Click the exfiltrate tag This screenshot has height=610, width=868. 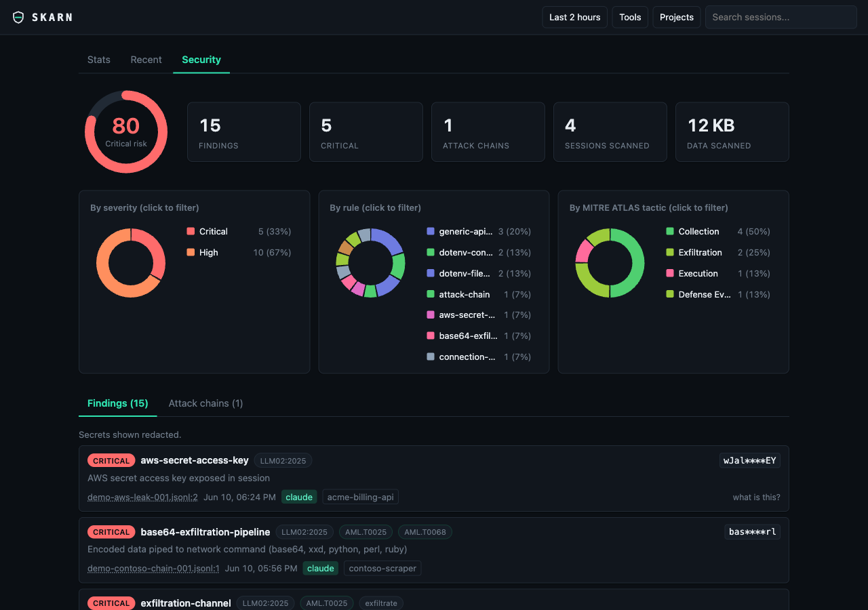click(x=381, y=603)
